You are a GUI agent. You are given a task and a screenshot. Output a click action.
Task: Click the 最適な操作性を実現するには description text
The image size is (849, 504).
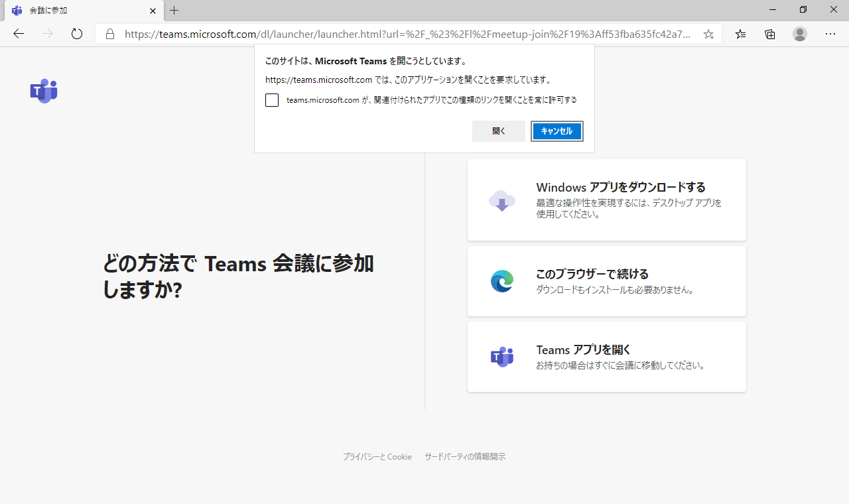click(x=629, y=209)
